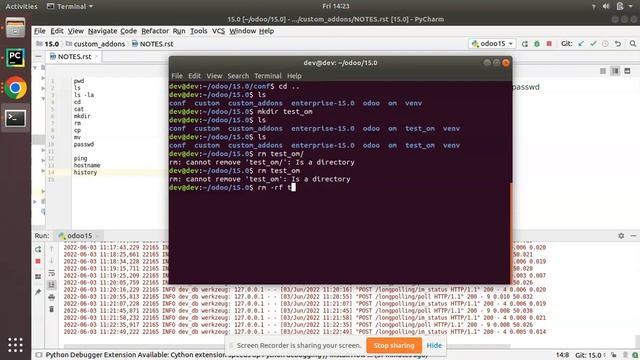Toggle scroll to end in Run panel
Image resolution: width=640 pixels, height=360 pixels.
(x=51, y=284)
